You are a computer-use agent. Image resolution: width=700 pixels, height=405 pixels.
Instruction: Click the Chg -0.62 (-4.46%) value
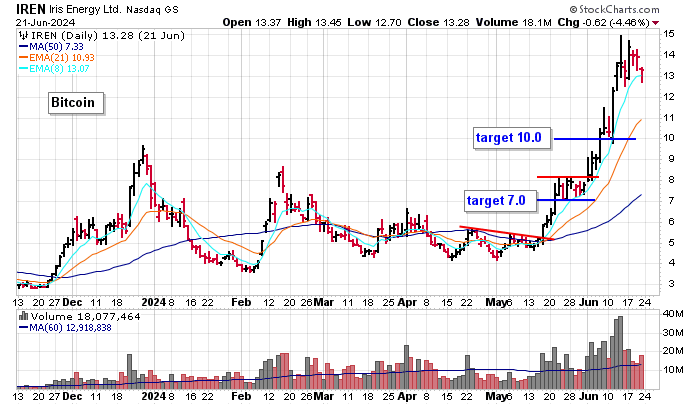click(603, 22)
